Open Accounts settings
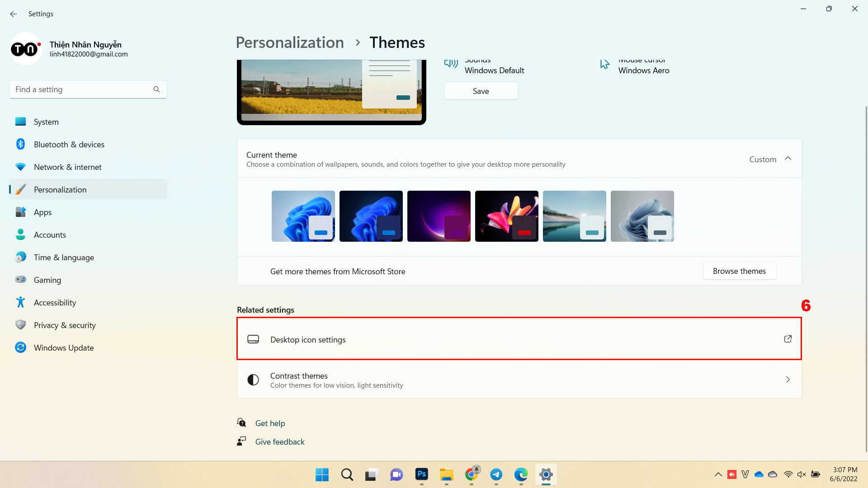This screenshot has height=488, width=868. point(88,235)
